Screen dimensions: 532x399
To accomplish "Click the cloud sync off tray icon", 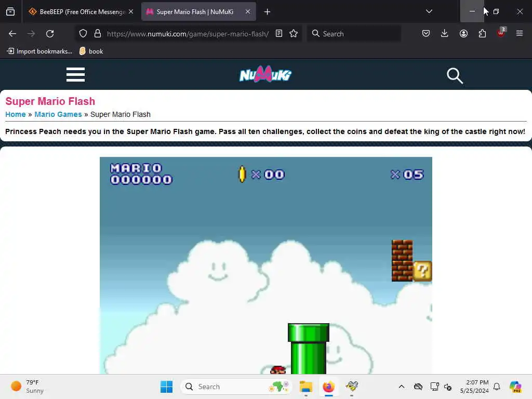I will pos(418,387).
